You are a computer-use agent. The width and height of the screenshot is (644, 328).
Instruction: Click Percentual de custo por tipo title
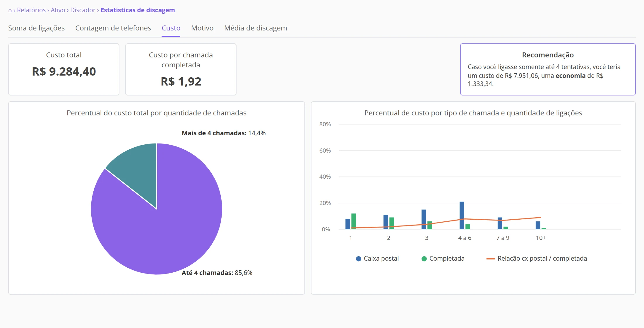click(473, 113)
